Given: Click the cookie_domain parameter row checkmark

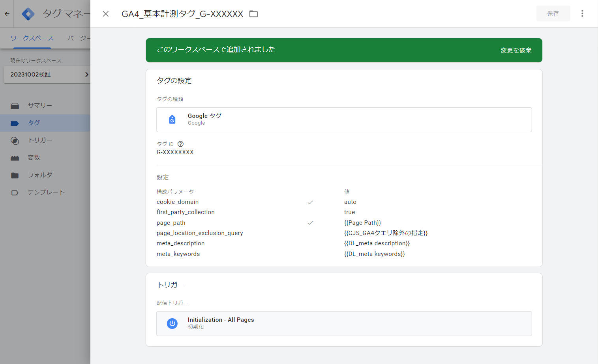Looking at the screenshot, I should pos(310,202).
